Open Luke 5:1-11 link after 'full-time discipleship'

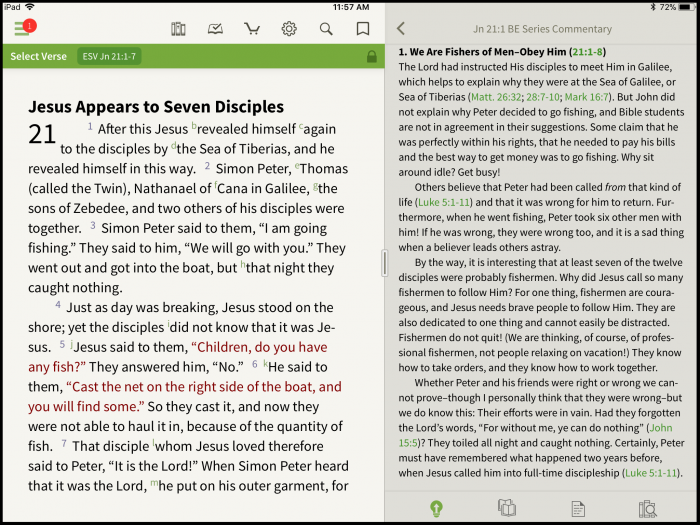(x=651, y=473)
